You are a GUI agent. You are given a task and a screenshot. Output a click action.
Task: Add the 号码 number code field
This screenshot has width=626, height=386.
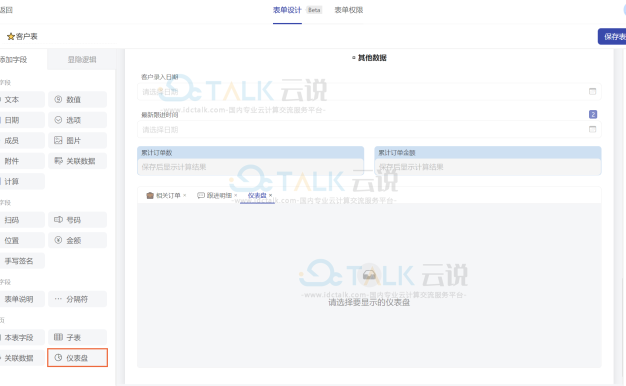pyautogui.click(x=77, y=220)
